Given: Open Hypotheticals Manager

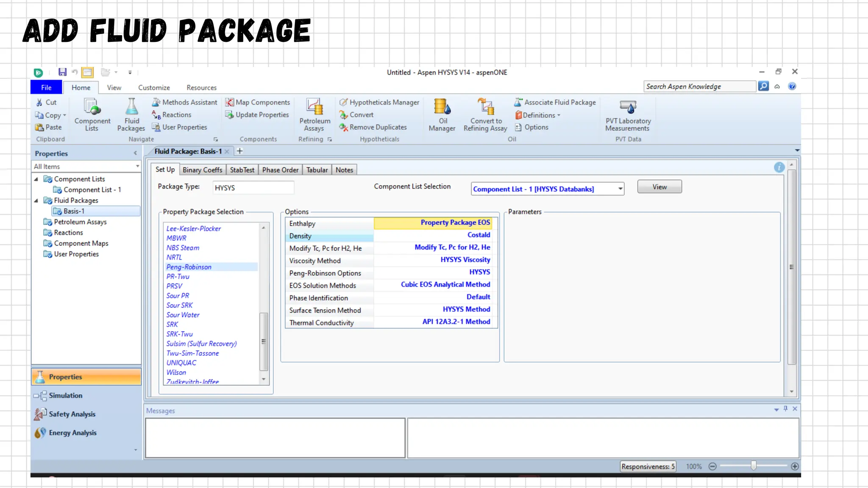Looking at the screenshot, I should click(x=379, y=102).
